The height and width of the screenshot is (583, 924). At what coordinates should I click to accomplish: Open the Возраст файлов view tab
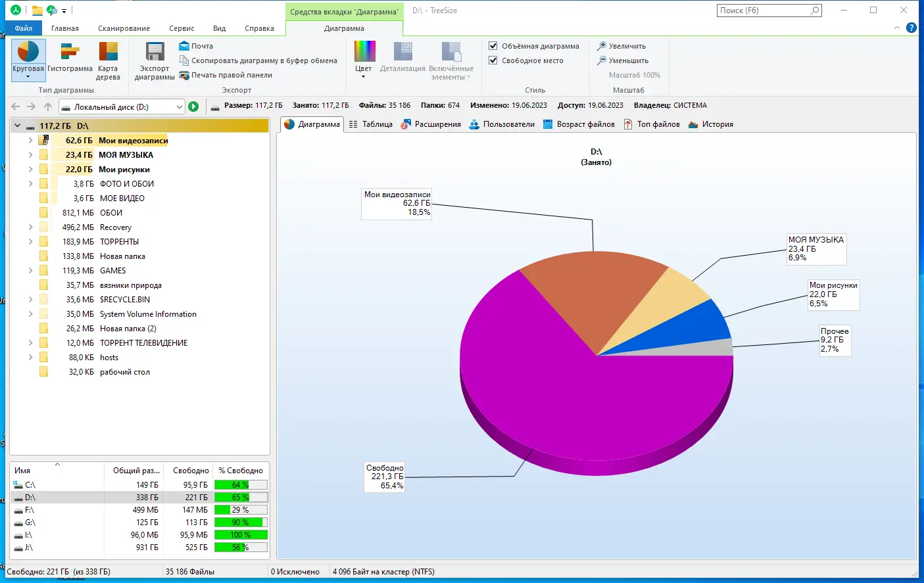pos(579,124)
